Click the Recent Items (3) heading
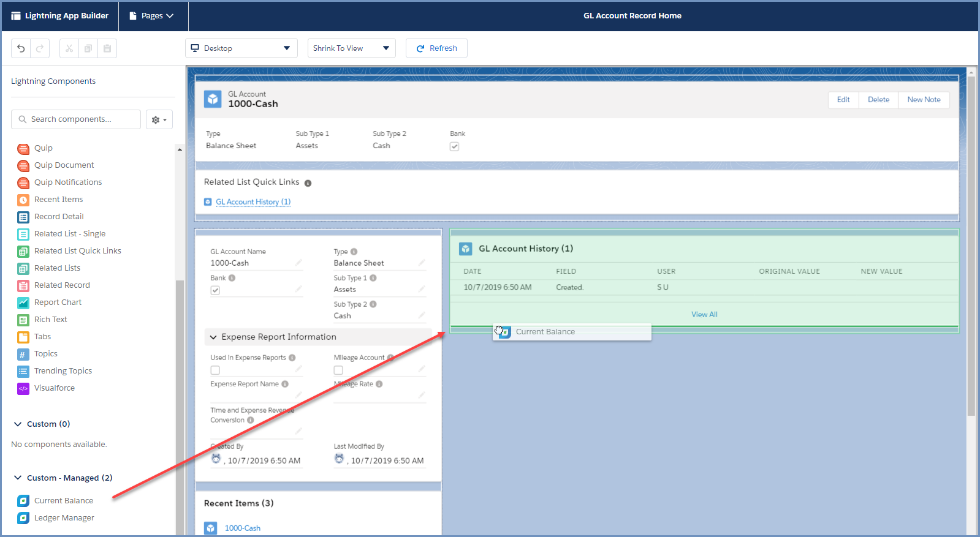The image size is (980, 537). click(x=239, y=503)
